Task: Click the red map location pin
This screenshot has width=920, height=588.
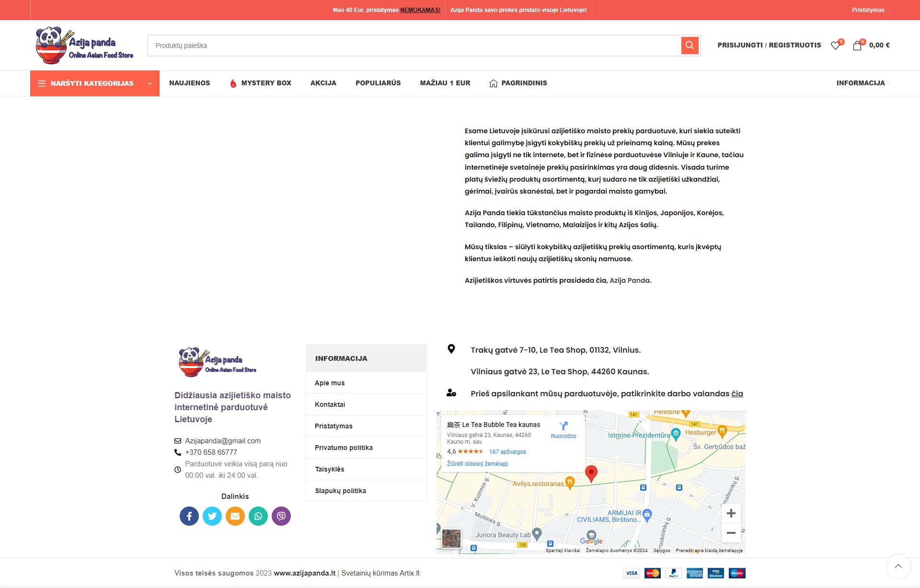Action: click(x=591, y=473)
